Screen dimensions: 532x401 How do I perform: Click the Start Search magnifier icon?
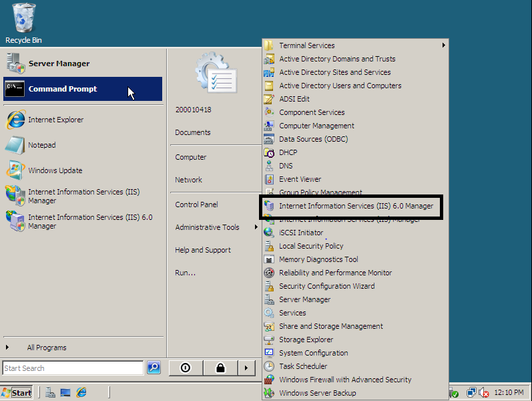coord(154,368)
